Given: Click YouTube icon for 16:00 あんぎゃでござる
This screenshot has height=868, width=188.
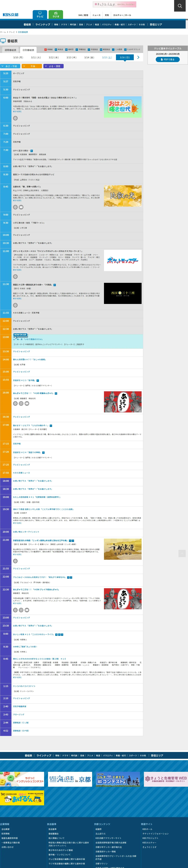Looking at the screenshot, I should point(27,403).
